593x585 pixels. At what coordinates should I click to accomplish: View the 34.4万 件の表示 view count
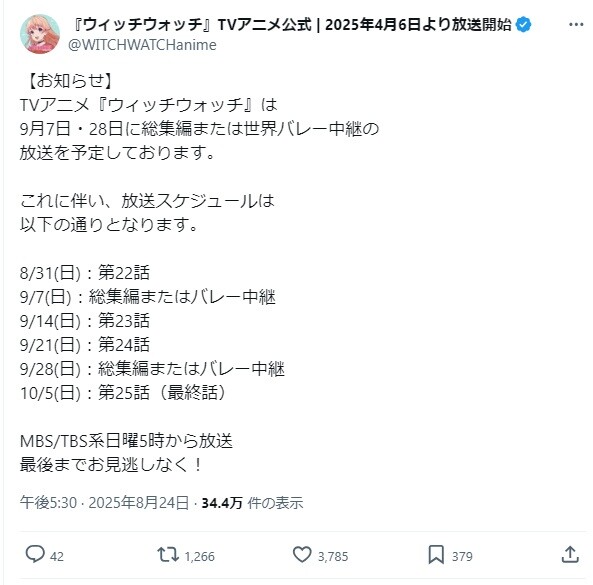pos(252,503)
